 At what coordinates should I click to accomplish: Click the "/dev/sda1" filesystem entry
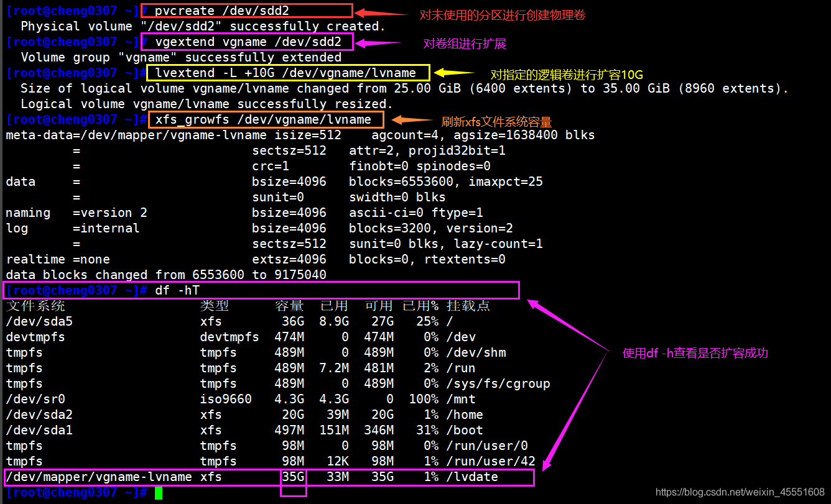tap(39, 430)
